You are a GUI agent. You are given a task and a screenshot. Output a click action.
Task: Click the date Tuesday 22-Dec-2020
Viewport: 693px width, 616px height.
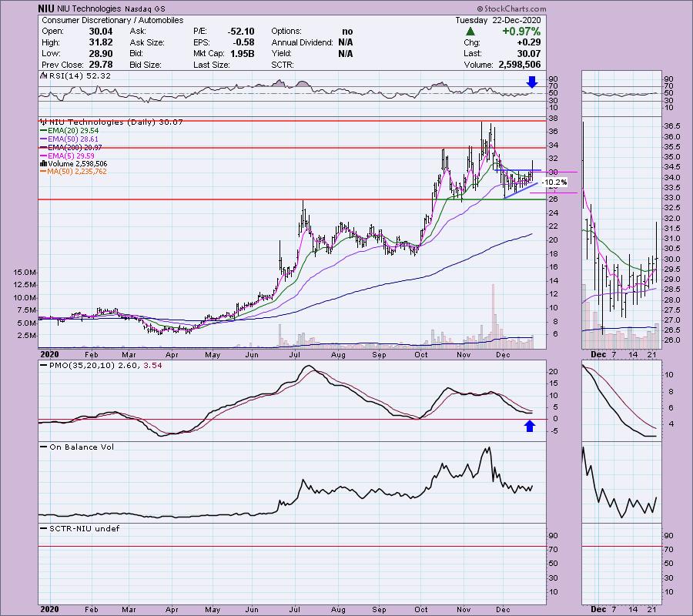497,20
